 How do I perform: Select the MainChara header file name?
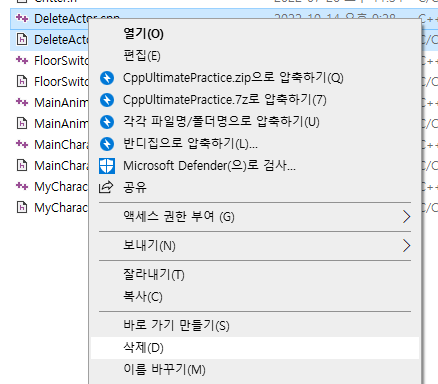tap(61, 166)
